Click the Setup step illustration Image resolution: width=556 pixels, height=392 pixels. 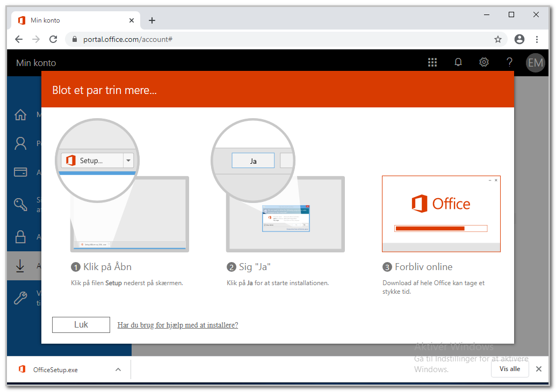click(x=122, y=185)
